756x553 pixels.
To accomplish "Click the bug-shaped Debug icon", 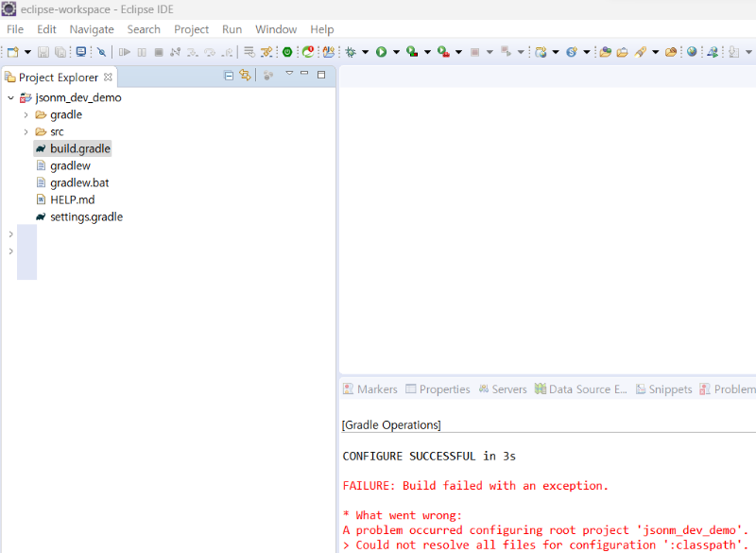I will (x=351, y=52).
